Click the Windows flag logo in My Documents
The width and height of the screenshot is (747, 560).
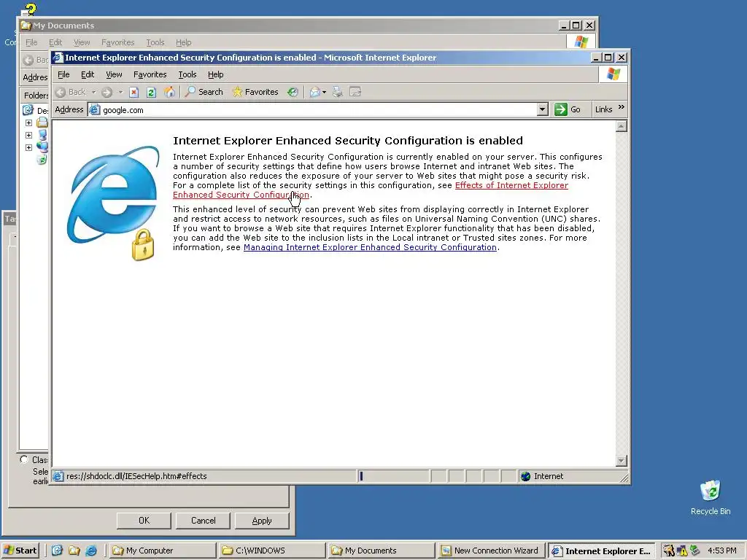(581, 42)
